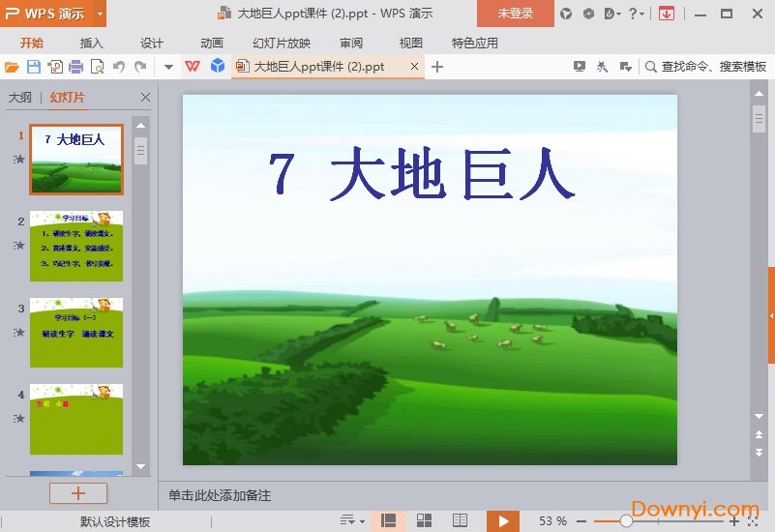Image resolution: width=775 pixels, height=532 pixels.
Task: Click the 查找命令、搜索模板 search field
Action: click(x=705, y=66)
